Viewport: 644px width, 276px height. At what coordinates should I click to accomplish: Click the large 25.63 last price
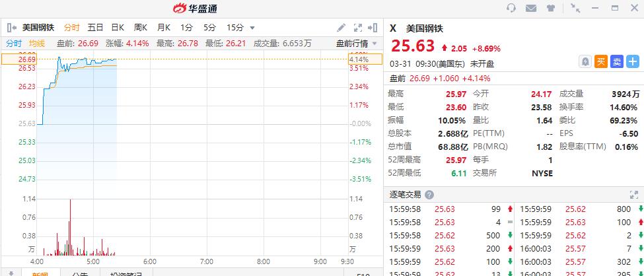click(412, 46)
